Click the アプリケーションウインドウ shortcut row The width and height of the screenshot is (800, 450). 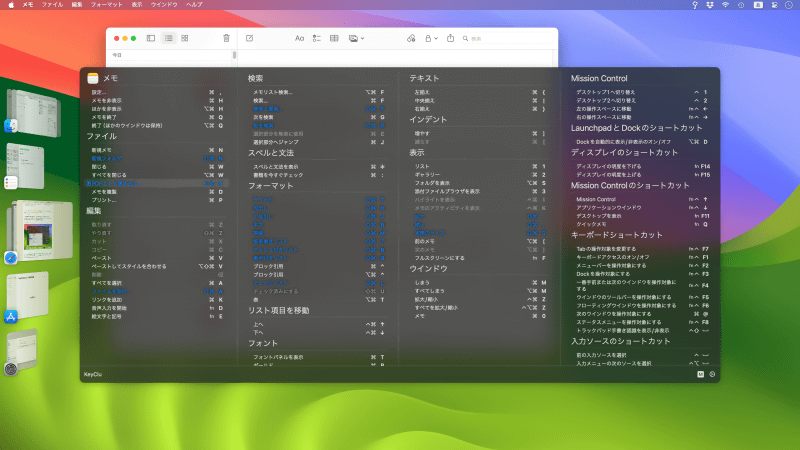[x=642, y=208]
